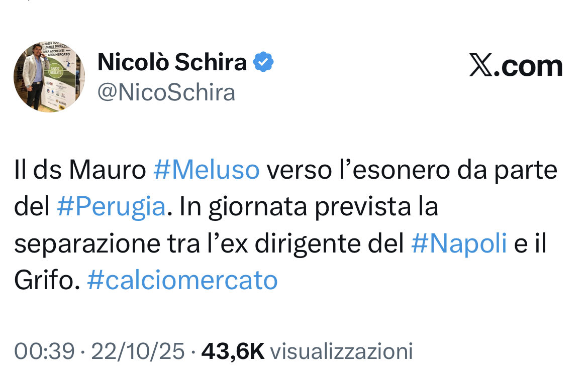The image size is (588, 378).
Task: Click the blue verified badge
Action: (x=263, y=62)
